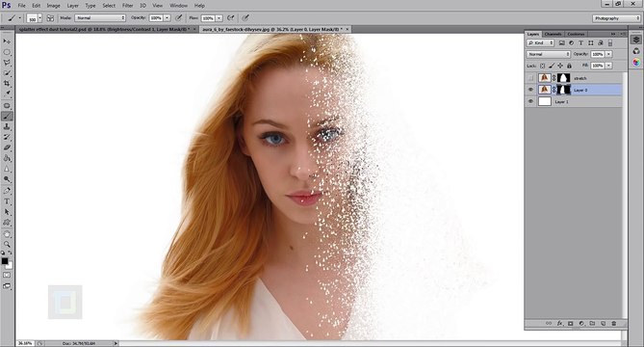Add a layer mask from panel footer

tap(571, 324)
